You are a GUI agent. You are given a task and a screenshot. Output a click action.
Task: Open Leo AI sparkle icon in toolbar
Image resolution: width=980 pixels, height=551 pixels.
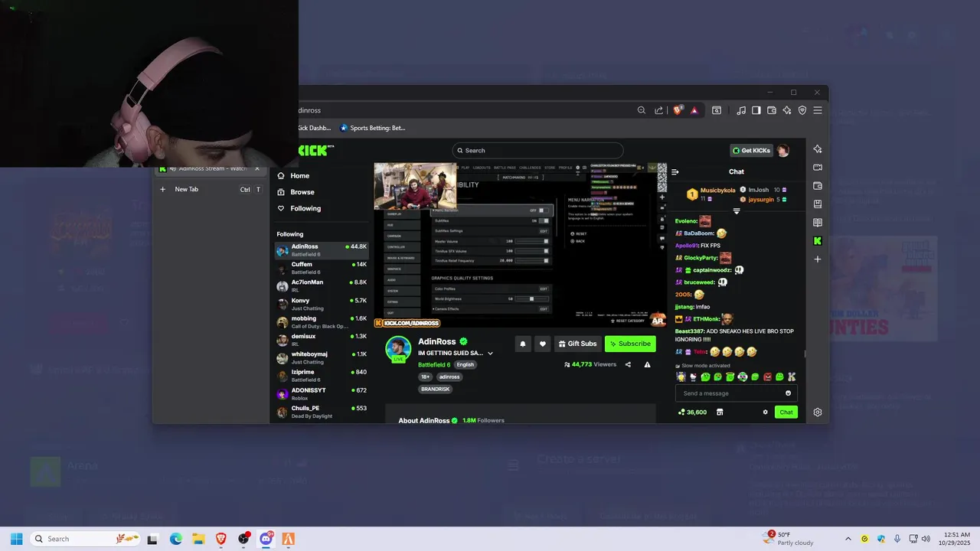pyautogui.click(x=787, y=110)
